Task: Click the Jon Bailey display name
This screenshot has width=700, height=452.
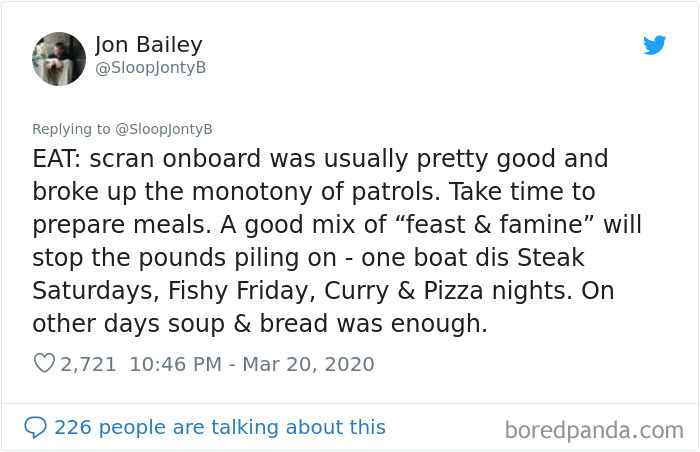Action: click(148, 44)
